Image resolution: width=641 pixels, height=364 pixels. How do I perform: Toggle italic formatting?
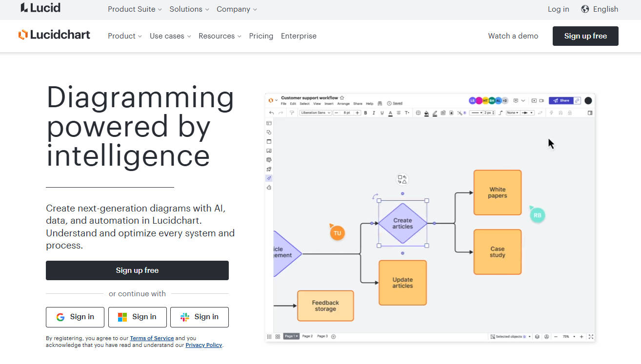click(374, 113)
